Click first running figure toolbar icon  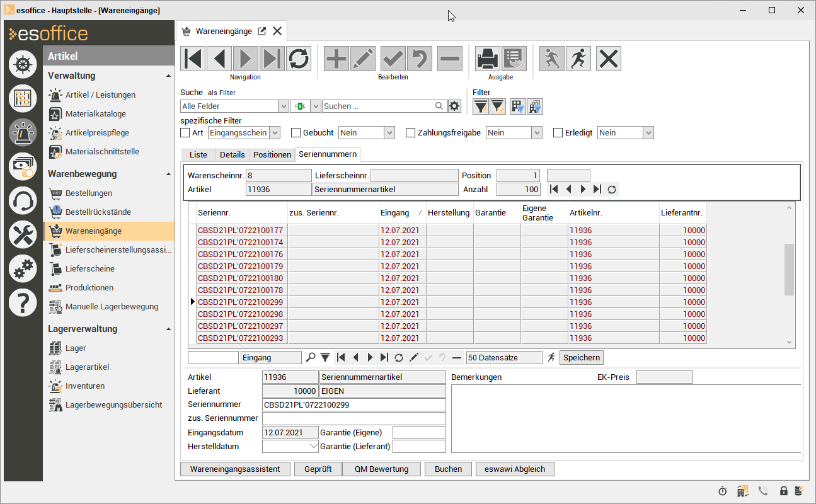[x=552, y=59]
